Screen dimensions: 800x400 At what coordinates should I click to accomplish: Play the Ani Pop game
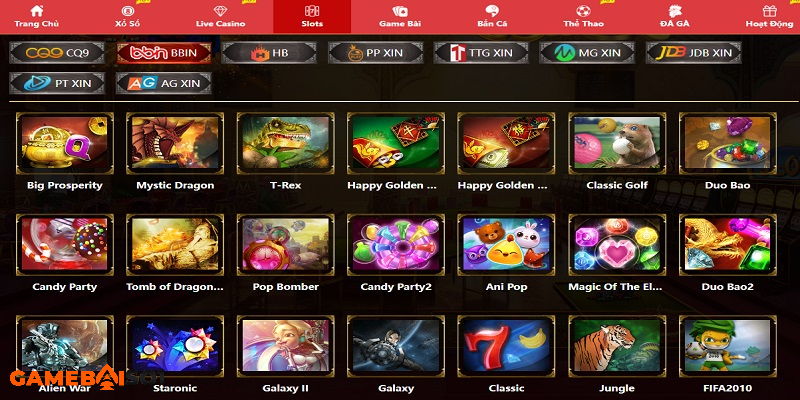(x=506, y=244)
